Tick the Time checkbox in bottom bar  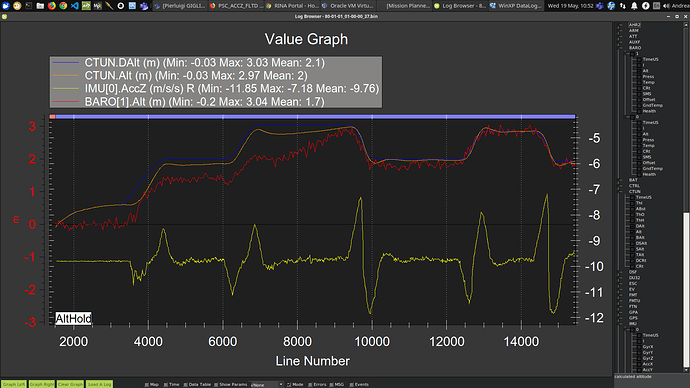(166, 384)
